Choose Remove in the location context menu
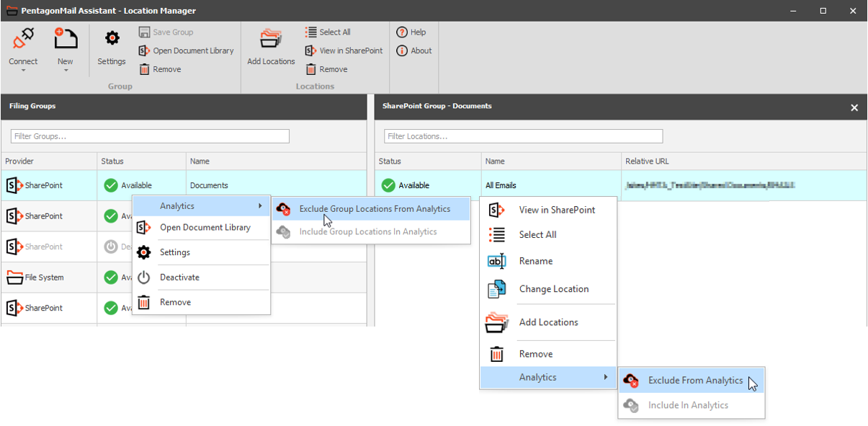 (548, 354)
